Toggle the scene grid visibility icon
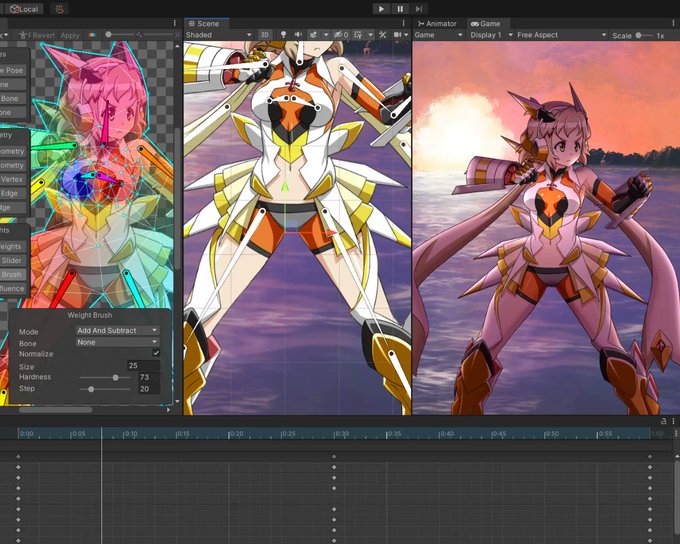 tap(358, 35)
